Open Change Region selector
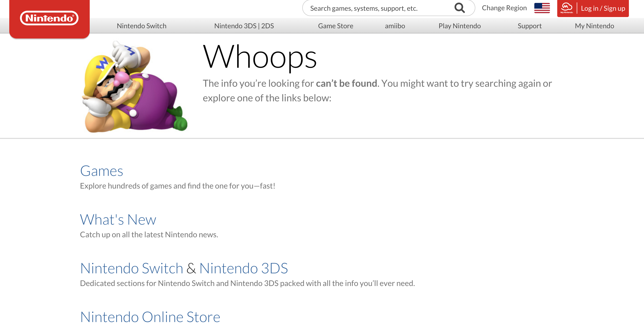This screenshot has width=644, height=324. coord(504,8)
